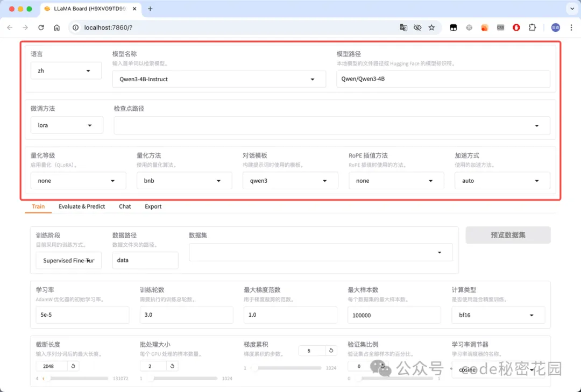581x392 pixels.
Task: Switch to the Export tab
Action: point(153,206)
